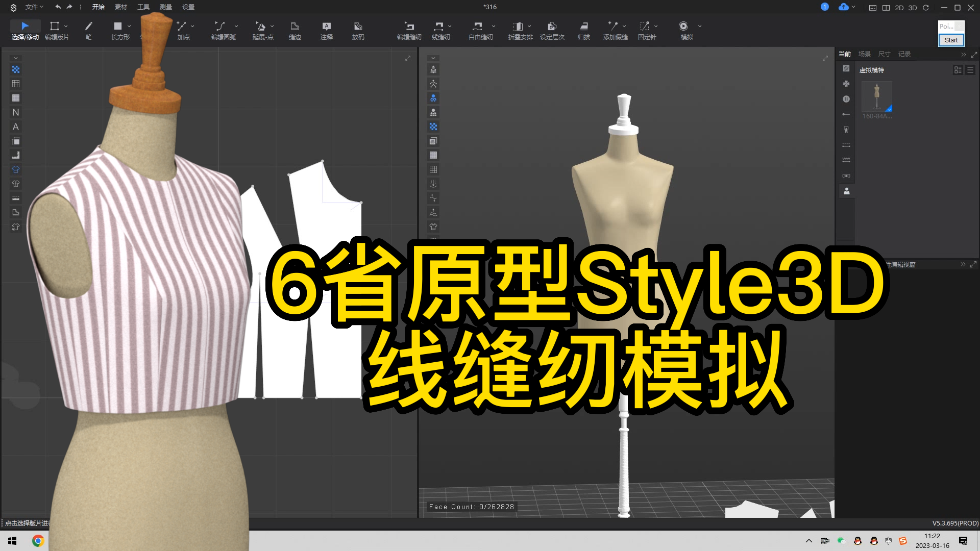Image resolution: width=980 pixels, height=551 pixels.
Task: Activate the 归拔 steam iron tool
Action: tap(583, 30)
